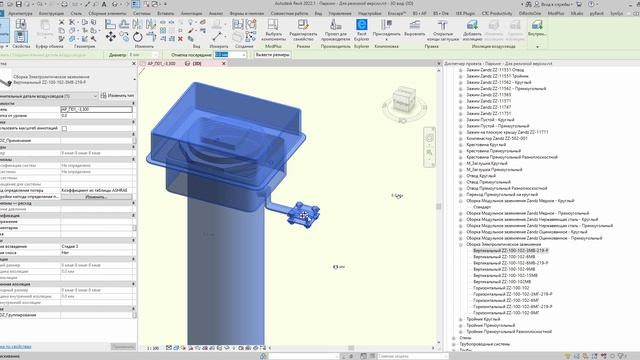The image size is (640, 360).
Task: Click the paint brush icon in Вид panel
Action: (x=191, y=31)
